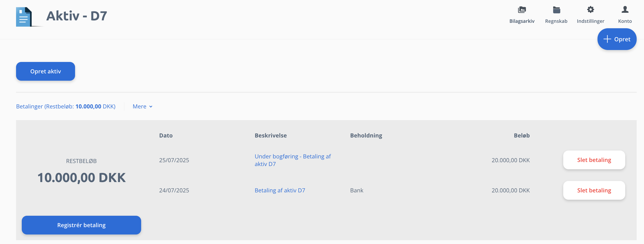Click the Registrér betaling button
This screenshot has width=644, height=244.
(x=81, y=225)
